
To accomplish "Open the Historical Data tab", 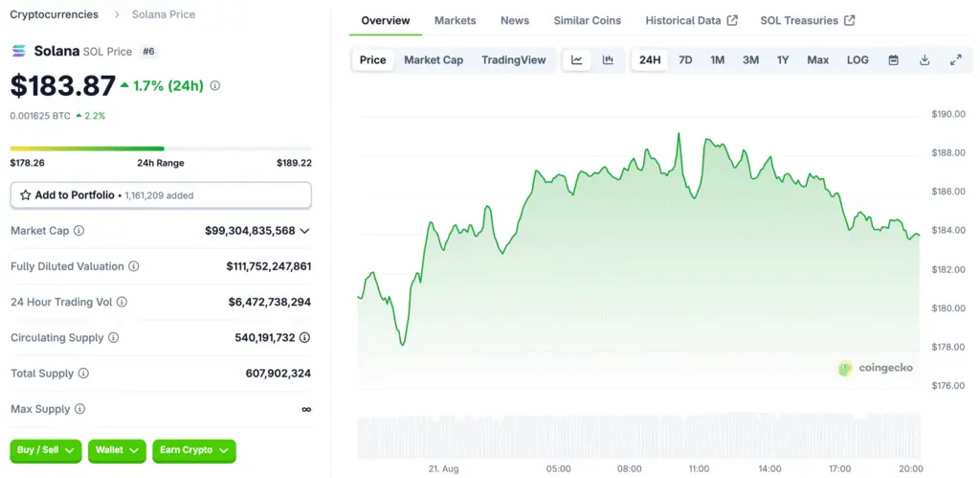I will click(691, 20).
